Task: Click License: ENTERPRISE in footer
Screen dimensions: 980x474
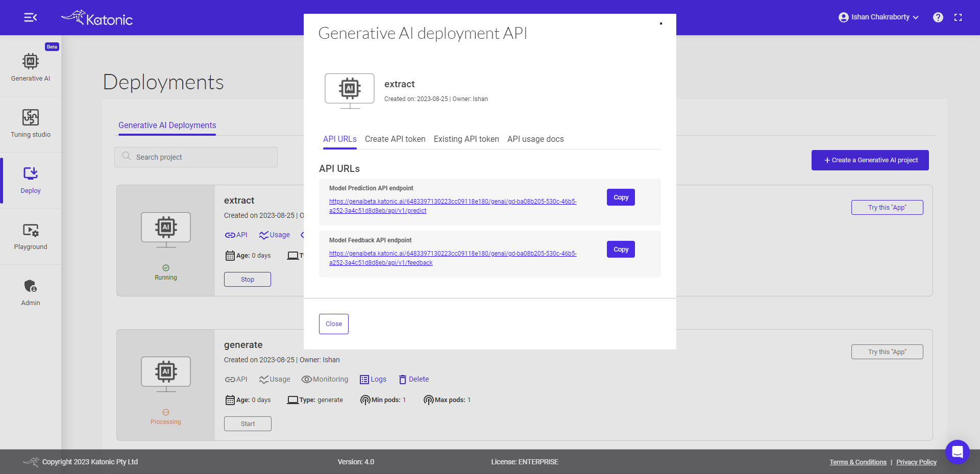Action: (525, 462)
